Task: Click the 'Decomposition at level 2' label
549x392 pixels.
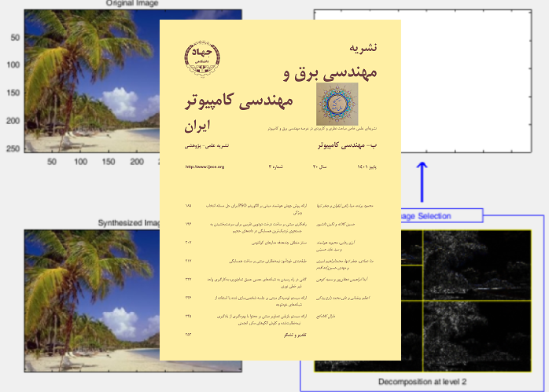Action: pyautogui.click(x=422, y=382)
